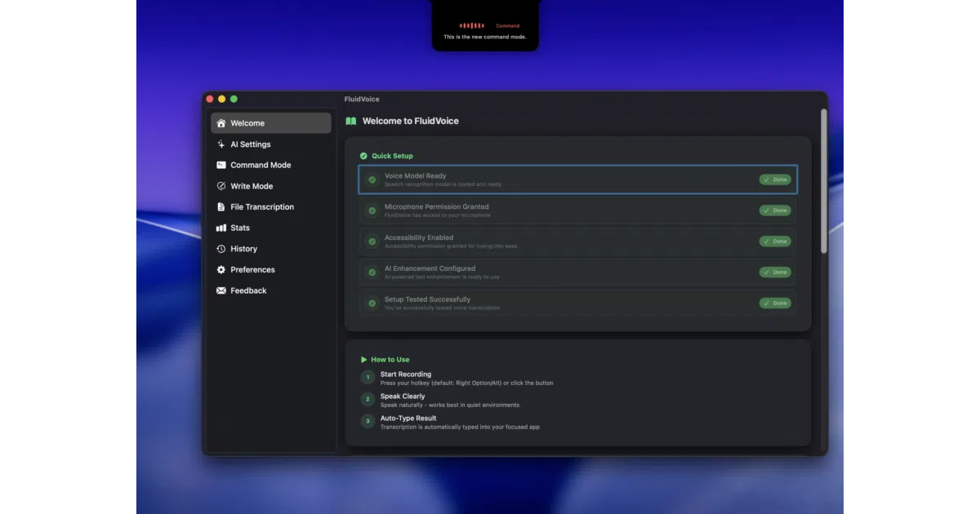The height and width of the screenshot is (514, 980).
Task: Click step 1 circle for Start Recording
Action: coord(368,378)
